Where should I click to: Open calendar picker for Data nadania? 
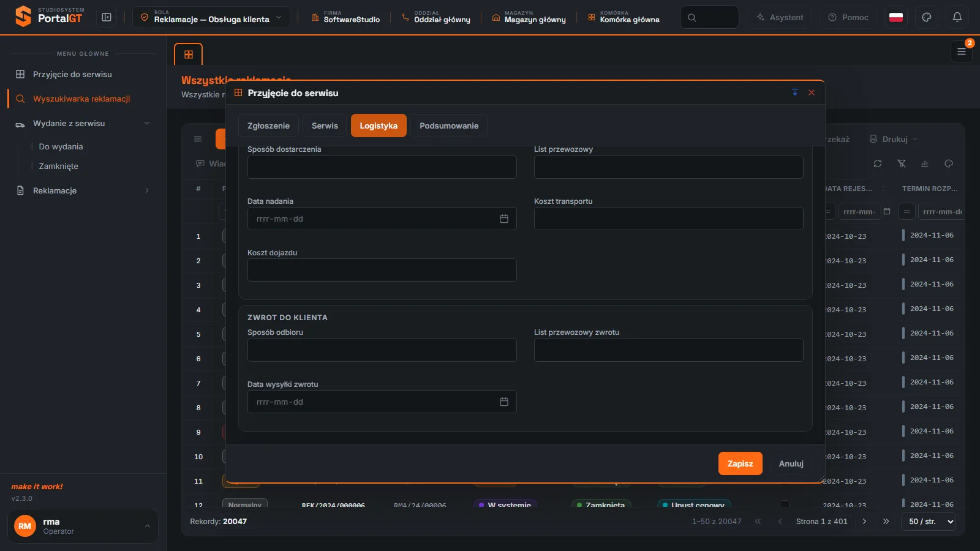coord(504,219)
